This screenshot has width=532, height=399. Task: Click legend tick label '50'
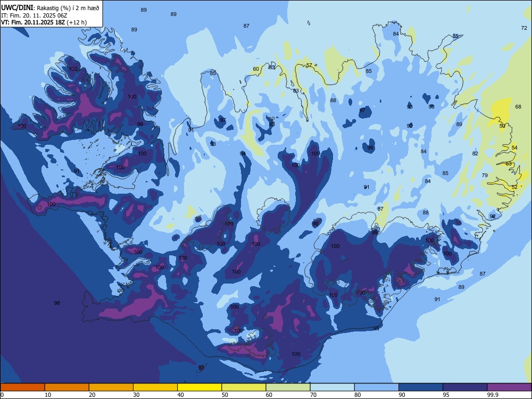click(x=225, y=395)
